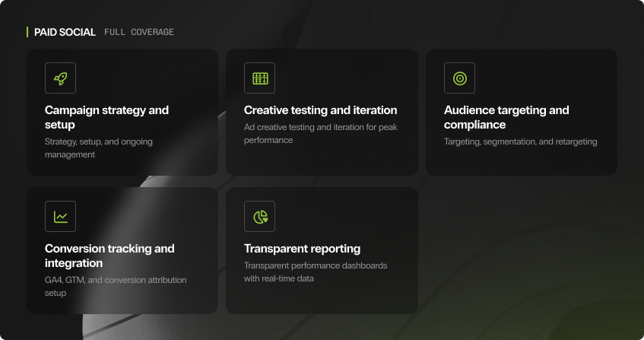Click 'Transparent performance dashboards with real-time data' text
Viewport: 644px width, 340px height.
[x=316, y=272]
